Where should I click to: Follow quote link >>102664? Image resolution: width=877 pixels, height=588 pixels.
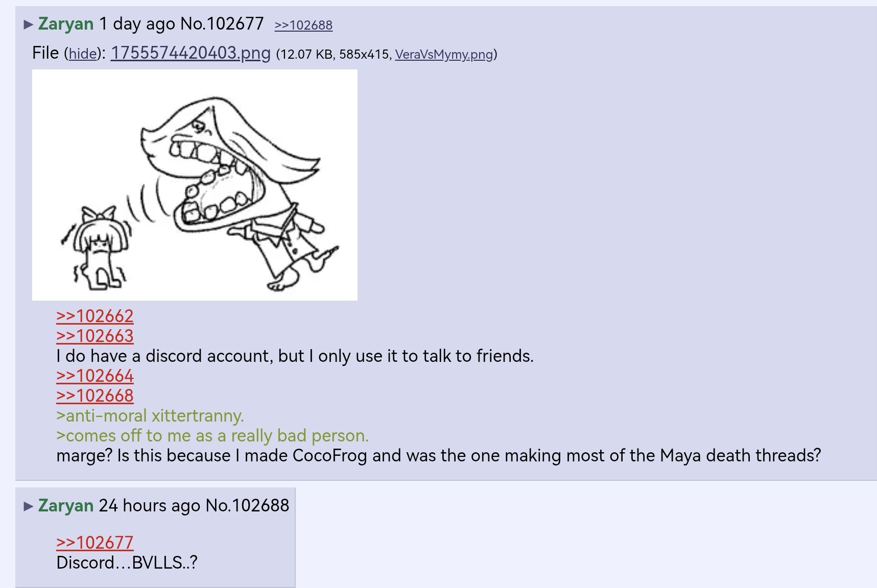pyautogui.click(x=95, y=376)
